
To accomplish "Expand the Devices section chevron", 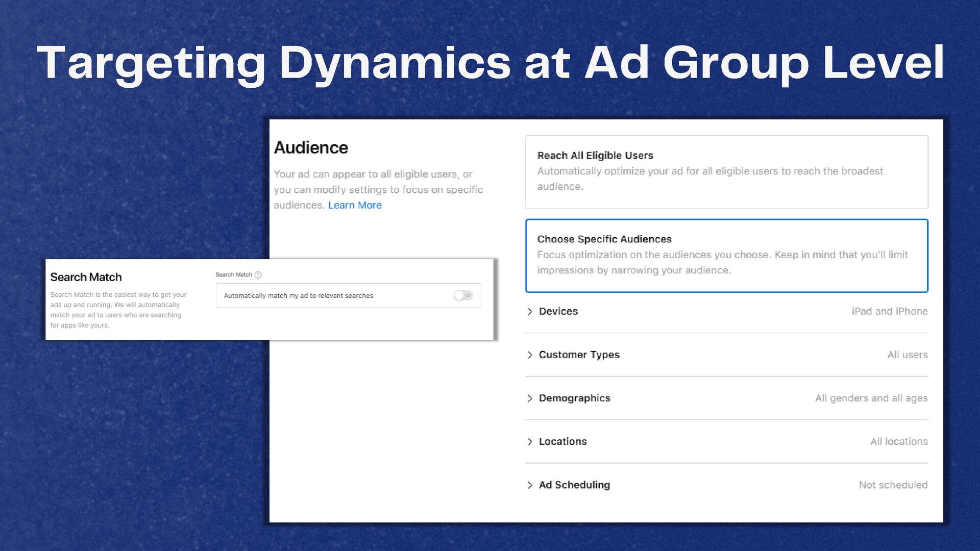I will (530, 312).
